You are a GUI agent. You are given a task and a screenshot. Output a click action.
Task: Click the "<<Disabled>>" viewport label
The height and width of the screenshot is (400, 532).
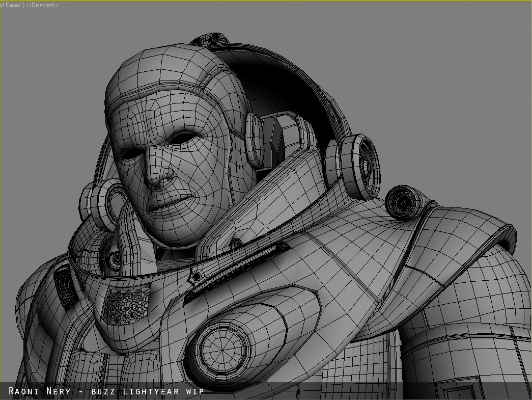42,5
